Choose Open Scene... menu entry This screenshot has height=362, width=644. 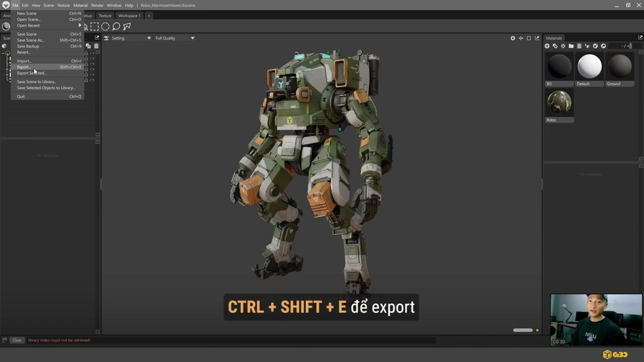48,20
